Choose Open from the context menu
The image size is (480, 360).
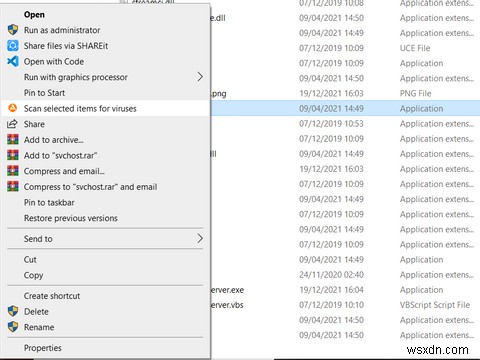pyautogui.click(x=34, y=14)
